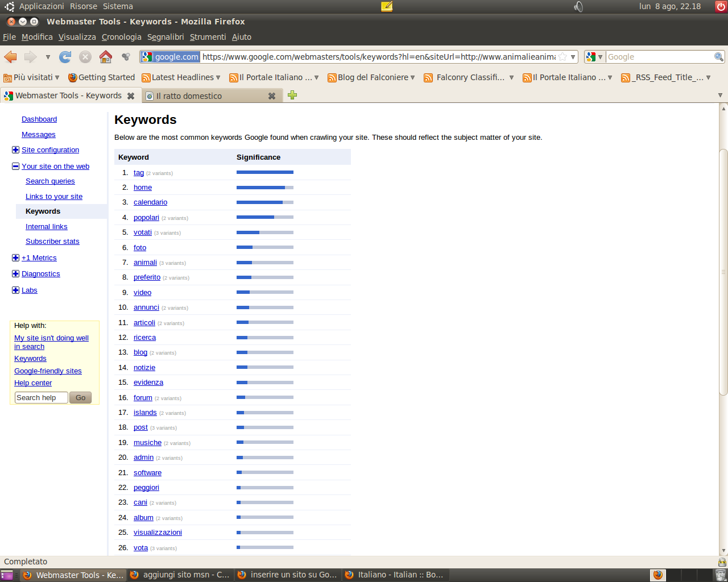Expand the Diagnostics section
This screenshot has width=728, height=582.
15,274
